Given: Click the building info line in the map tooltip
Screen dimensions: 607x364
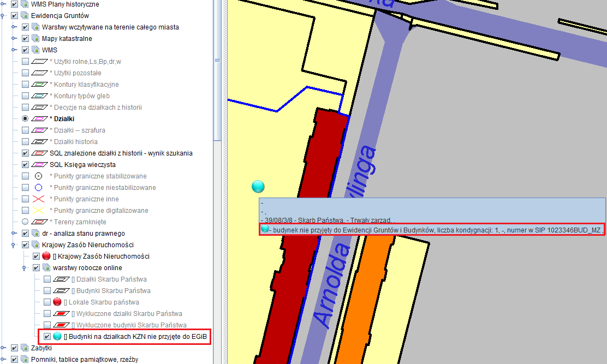Looking at the screenshot, I should pos(431,230).
